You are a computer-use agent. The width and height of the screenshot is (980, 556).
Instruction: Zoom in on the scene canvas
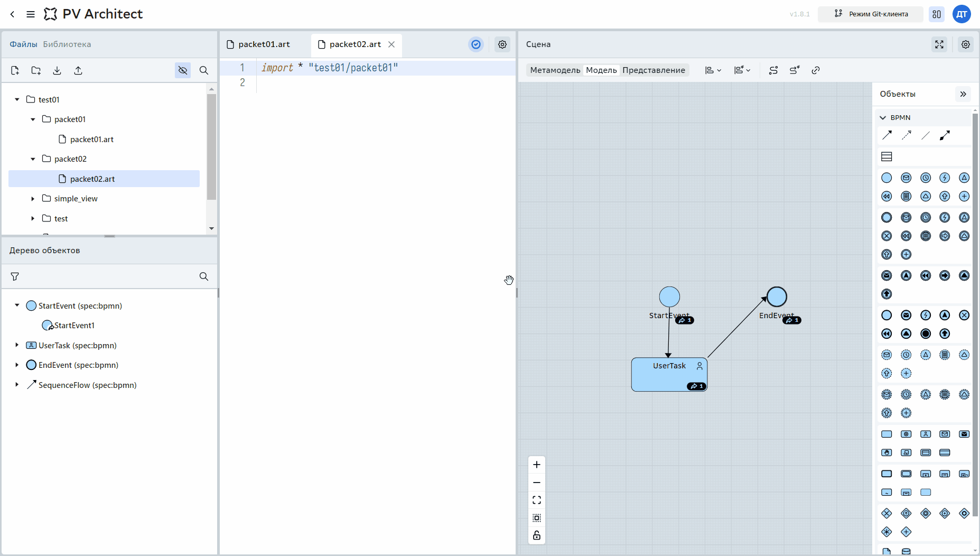click(x=537, y=465)
